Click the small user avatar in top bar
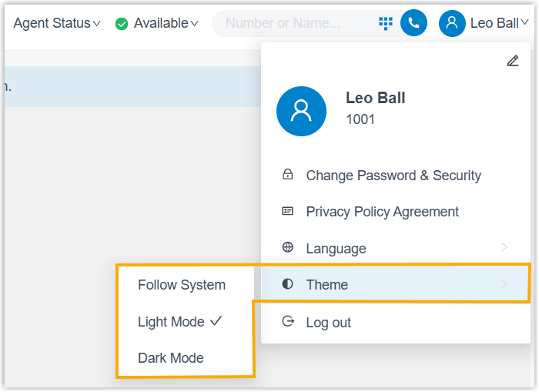This screenshot has width=539, height=392. (x=452, y=23)
